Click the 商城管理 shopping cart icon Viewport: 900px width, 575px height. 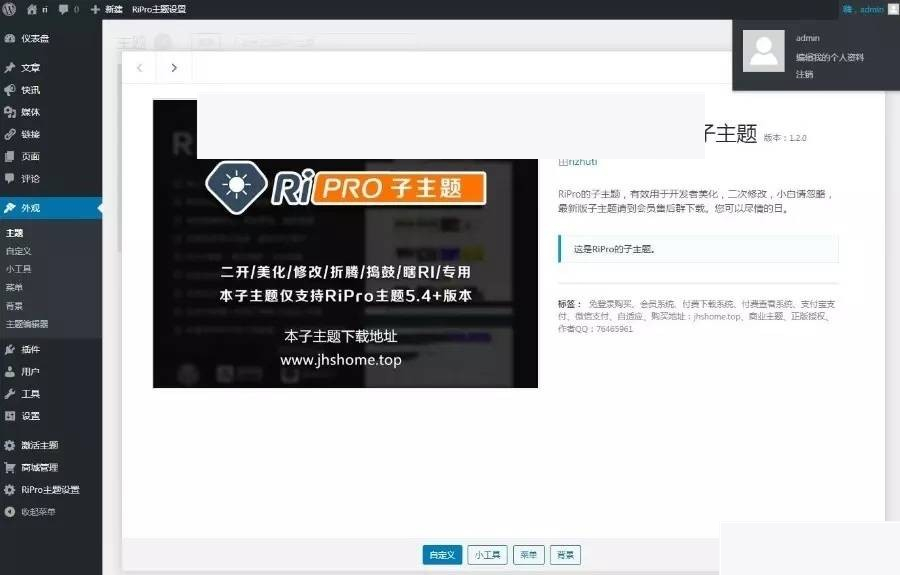coord(10,468)
